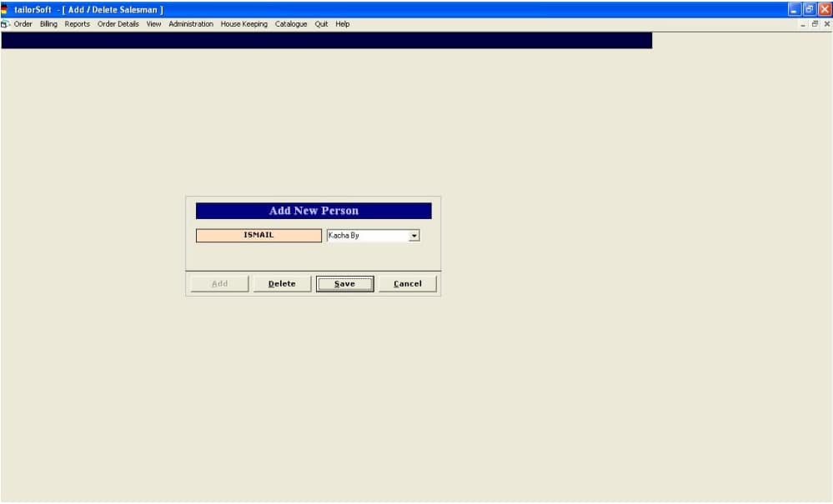Open the Reports menu
This screenshot has height=504, width=833.
point(78,24)
